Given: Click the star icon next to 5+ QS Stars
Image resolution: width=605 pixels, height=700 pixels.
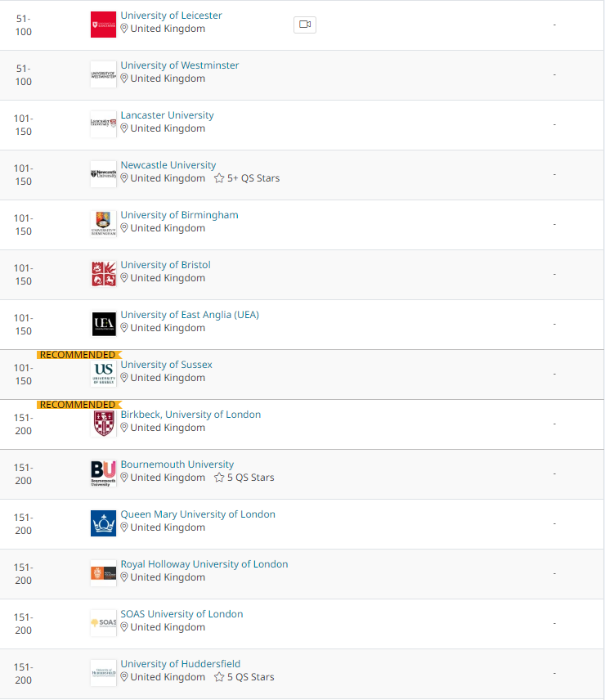Looking at the screenshot, I should tap(219, 178).
